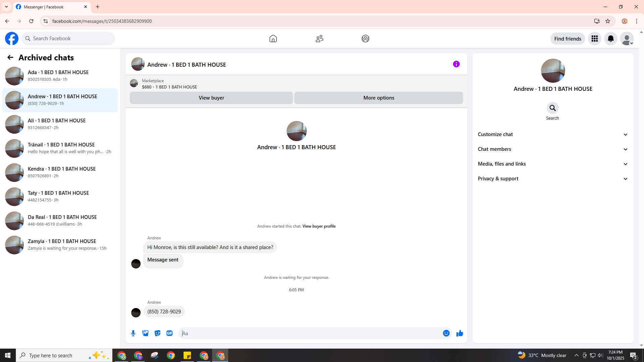
Task: Open the emoji picker in the message box
Action: [x=446, y=333]
